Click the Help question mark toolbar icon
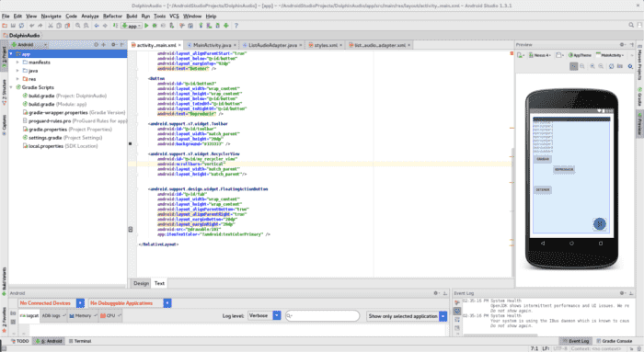This screenshot has height=352, width=644. click(236, 26)
